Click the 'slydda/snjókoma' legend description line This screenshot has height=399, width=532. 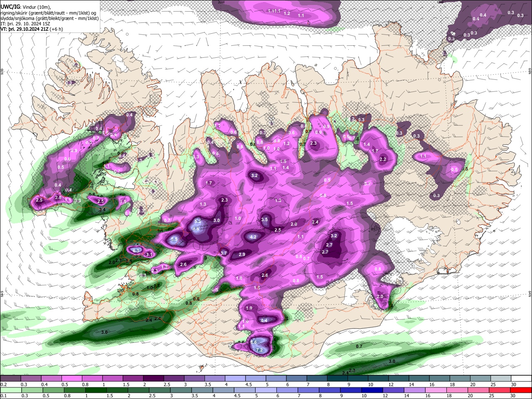(49, 18)
